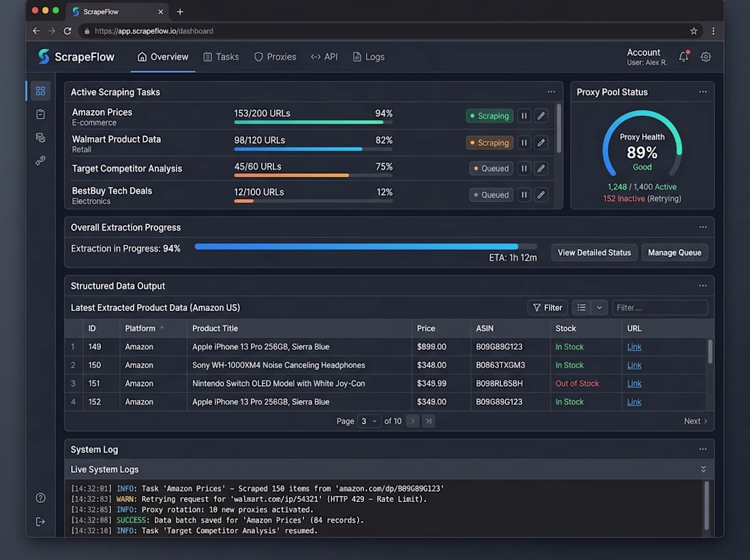The width and height of the screenshot is (750, 560).
Task: Open System Log options menu
Action: point(703,450)
